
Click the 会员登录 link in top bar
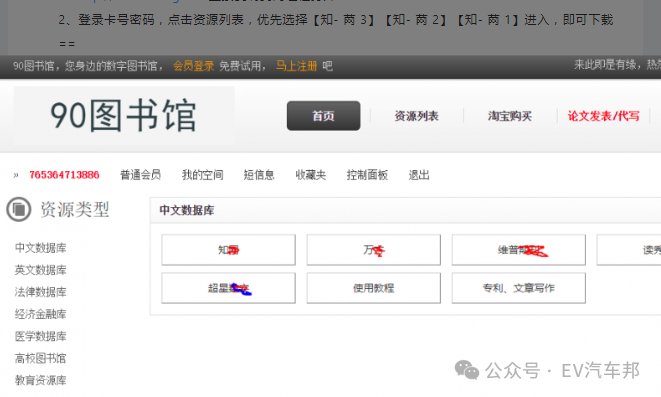click(x=193, y=66)
